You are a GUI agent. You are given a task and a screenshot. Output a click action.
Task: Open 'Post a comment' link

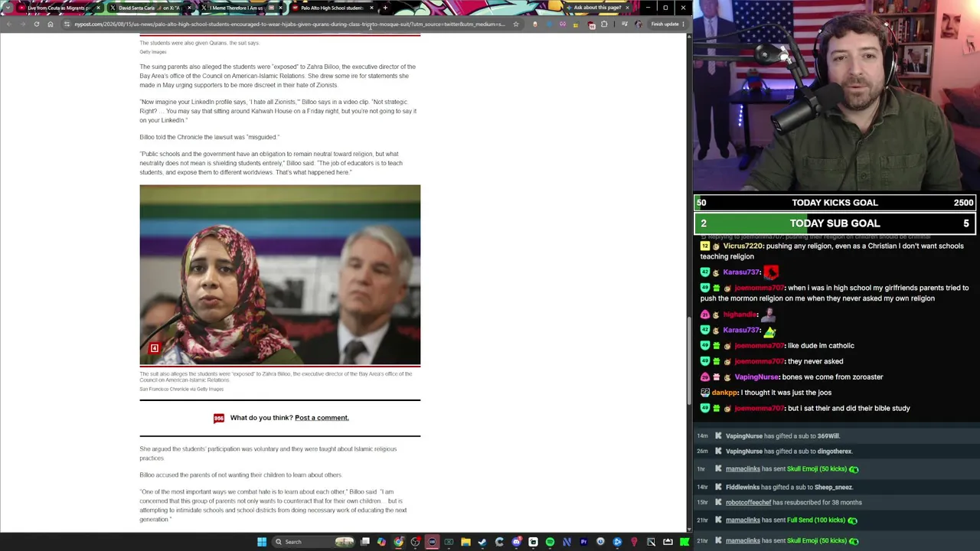coord(322,418)
